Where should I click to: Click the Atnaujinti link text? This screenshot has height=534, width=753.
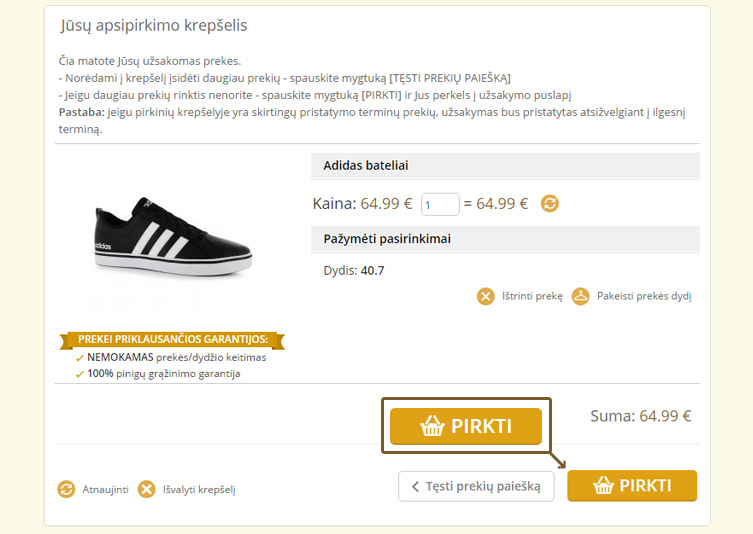point(104,490)
